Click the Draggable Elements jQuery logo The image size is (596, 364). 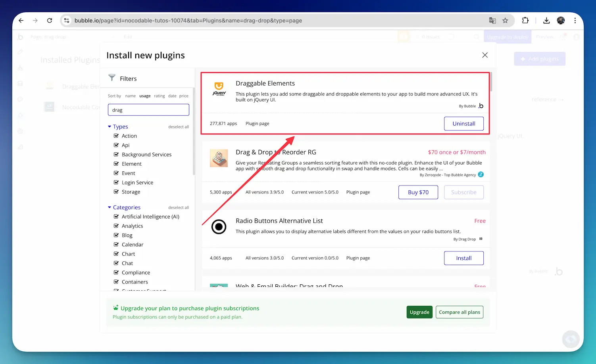point(219,88)
